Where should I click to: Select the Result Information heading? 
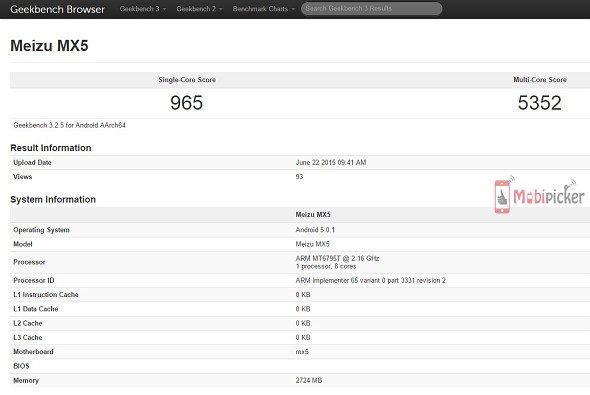(x=51, y=148)
